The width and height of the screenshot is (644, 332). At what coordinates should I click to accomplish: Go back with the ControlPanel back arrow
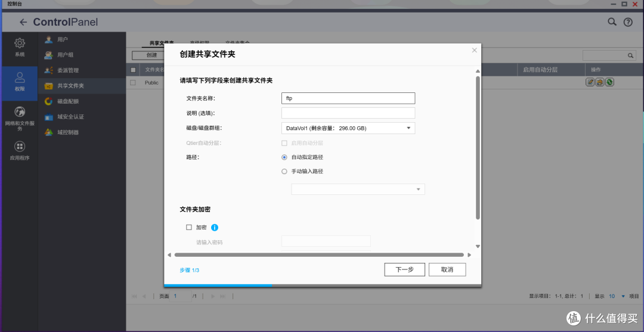tap(23, 22)
